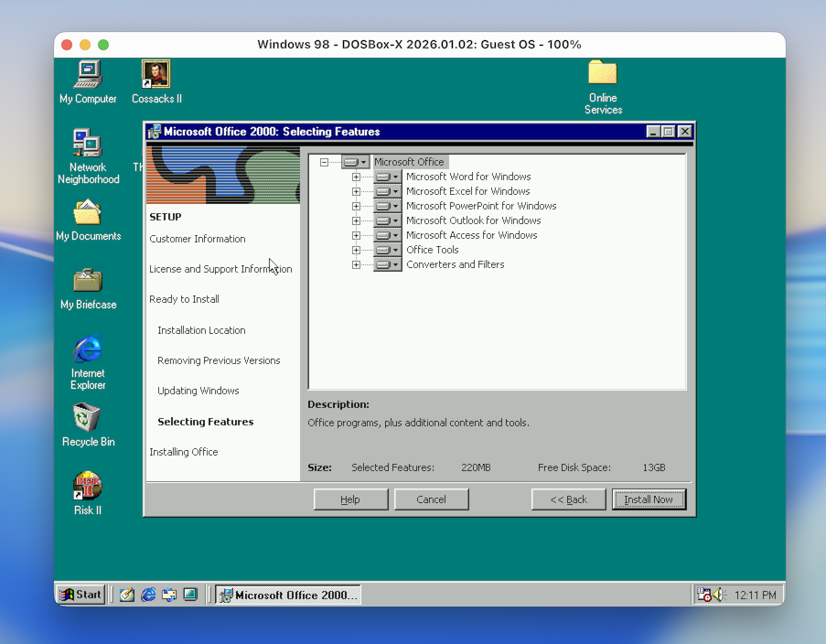Click Removing Previous Versions step
Image resolution: width=826 pixels, height=644 pixels.
pos(219,360)
